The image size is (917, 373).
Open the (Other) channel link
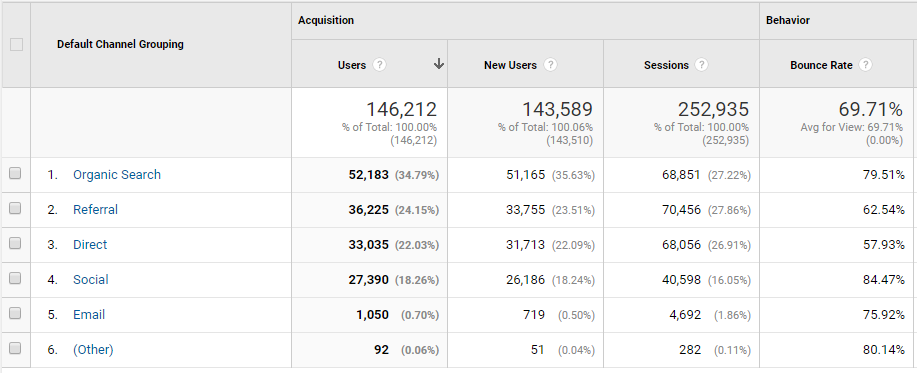coord(93,350)
